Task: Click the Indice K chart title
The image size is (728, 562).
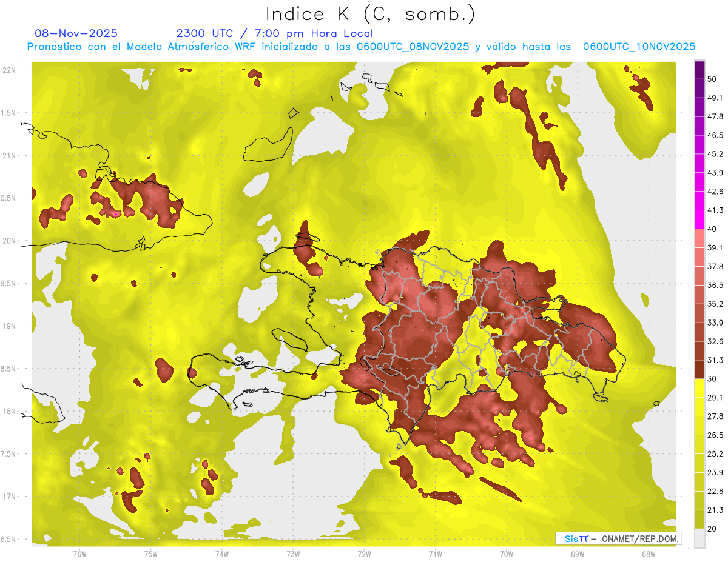Action: click(371, 15)
